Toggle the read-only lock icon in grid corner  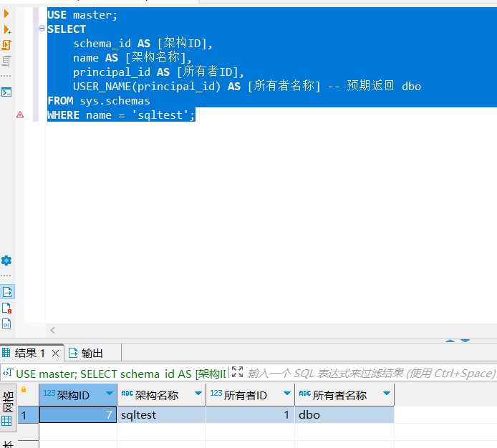tap(24, 390)
